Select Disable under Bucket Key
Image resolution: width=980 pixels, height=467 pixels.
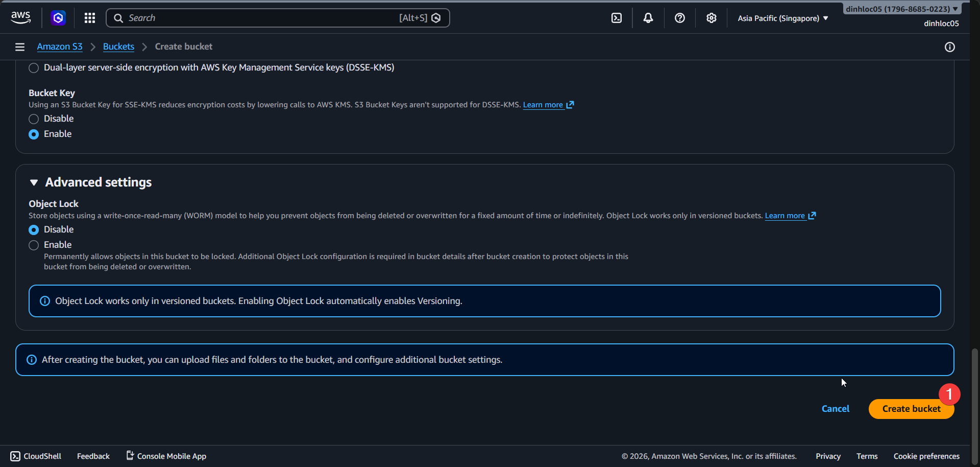pyautogui.click(x=34, y=119)
